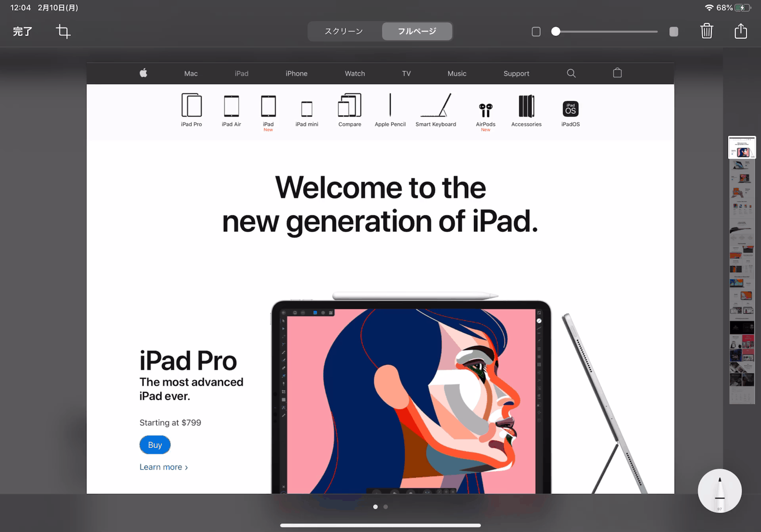The width and height of the screenshot is (761, 532).
Task: Open the search magnifier icon
Action: (x=571, y=73)
